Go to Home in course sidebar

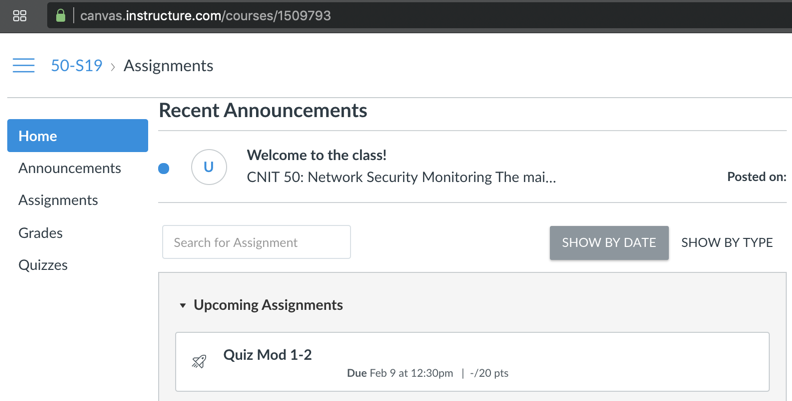coord(77,136)
